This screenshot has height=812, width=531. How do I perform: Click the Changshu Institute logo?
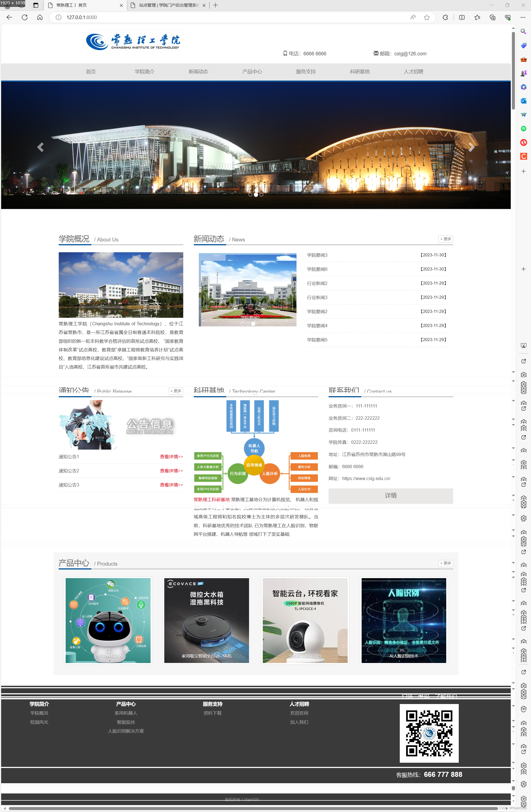click(133, 42)
